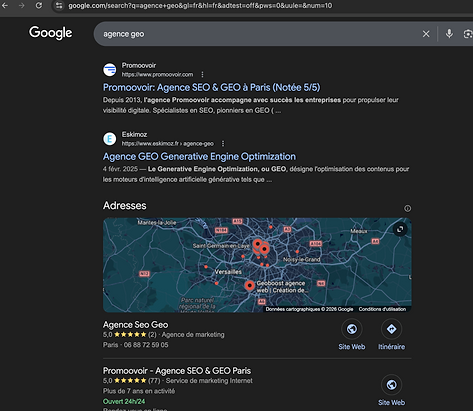
Task: Click 'Promoovoir' site name above first result
Action: (x=139, y=65)
